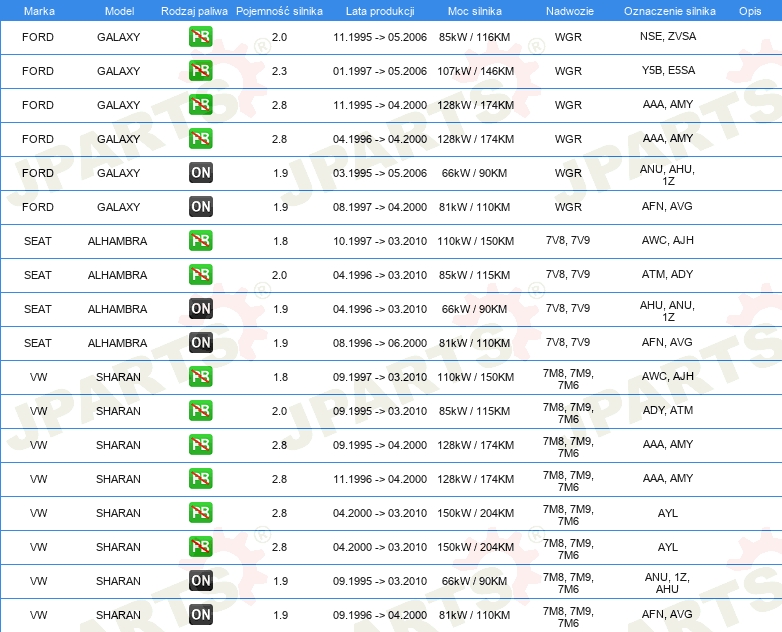Click petrol fuel icon in Seat Alhambra 1.8 row
782x632 pixels.
[200, 240]
